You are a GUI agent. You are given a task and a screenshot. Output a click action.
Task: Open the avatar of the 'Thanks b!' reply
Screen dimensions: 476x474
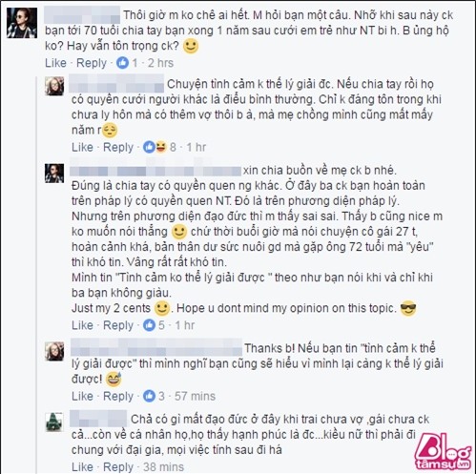point(54,351)
